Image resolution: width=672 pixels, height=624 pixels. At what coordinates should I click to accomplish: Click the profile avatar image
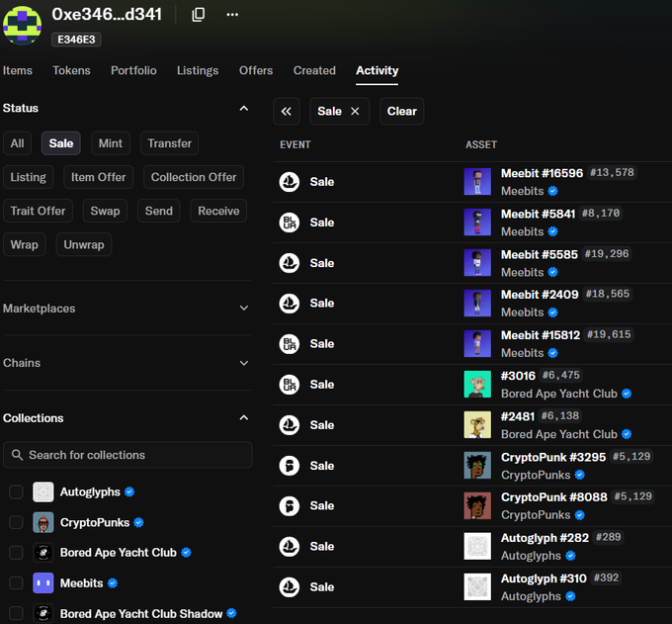pyautogui.click(x=23, y=26)
